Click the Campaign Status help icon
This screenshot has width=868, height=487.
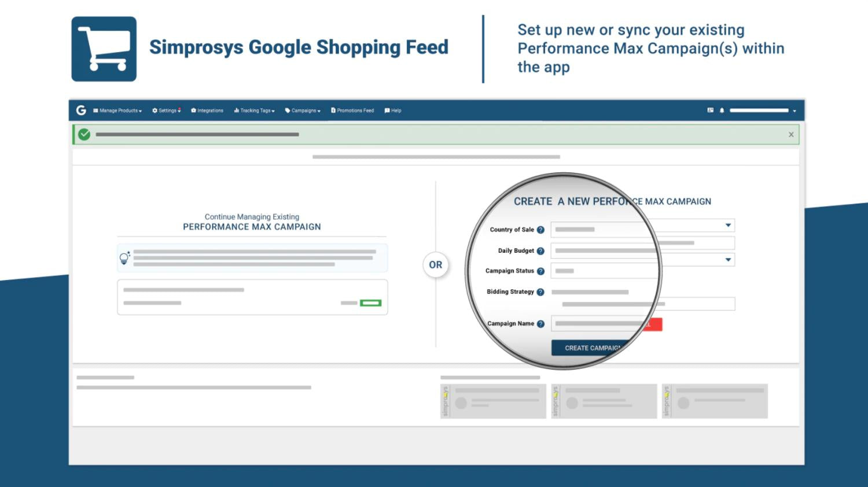pos(540,271)
